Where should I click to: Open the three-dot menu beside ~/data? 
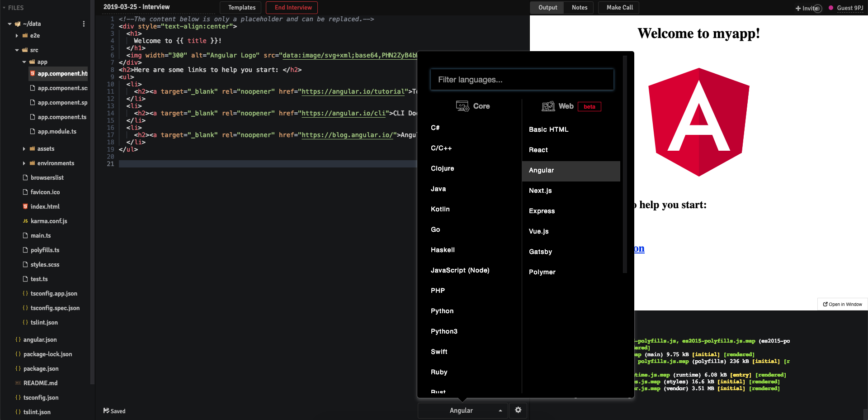pos(84,24)
